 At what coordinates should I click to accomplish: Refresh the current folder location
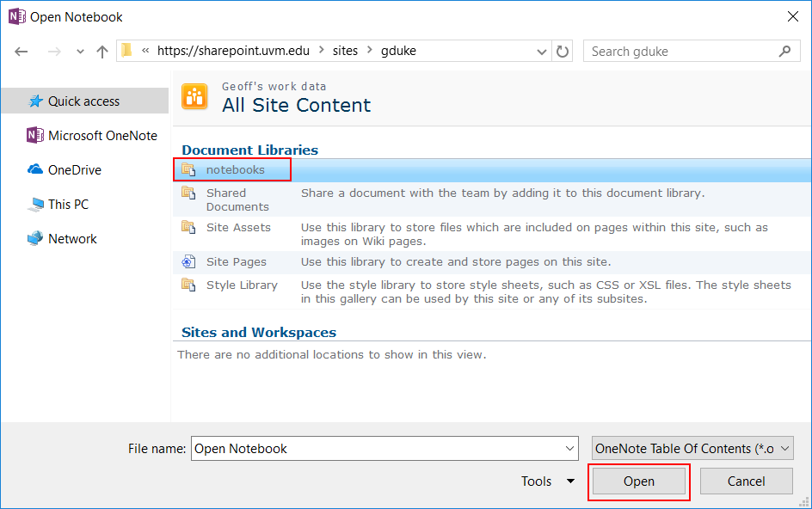coord(563,52)
